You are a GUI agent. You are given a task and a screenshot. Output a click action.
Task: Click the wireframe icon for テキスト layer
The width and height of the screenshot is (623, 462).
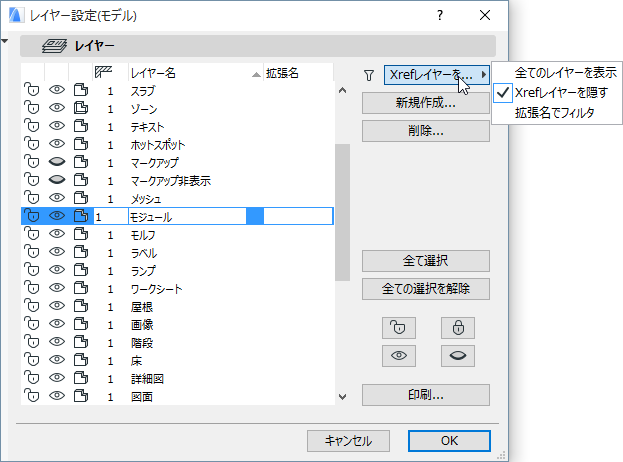pos(82,127)
